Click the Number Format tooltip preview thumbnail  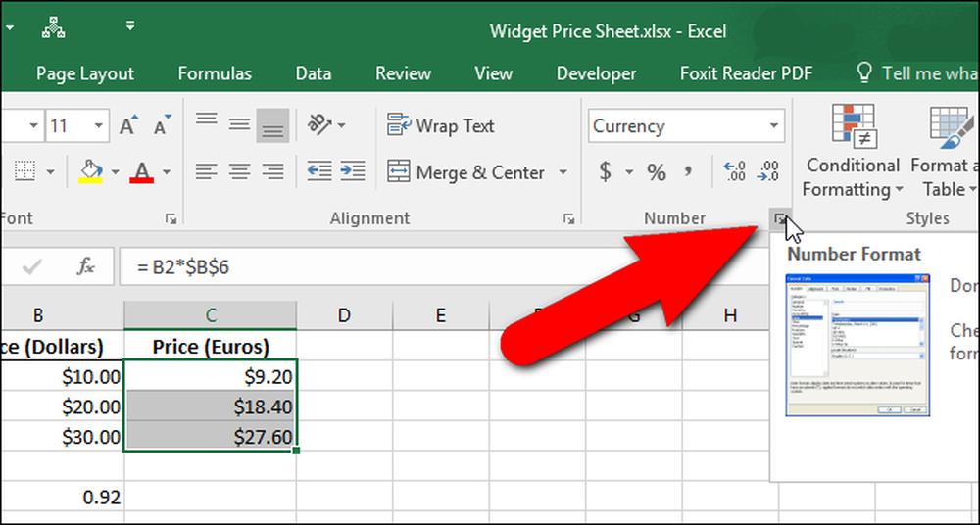[x=858, y=345]
